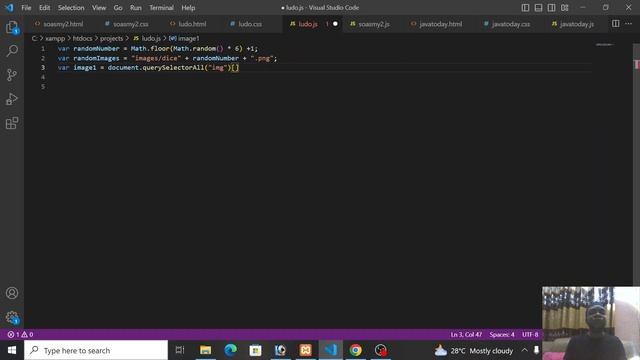The height and width of the screenshot is (360, 640).
Task: Open Google Chrome from taskbar
Action: (356, 350)
